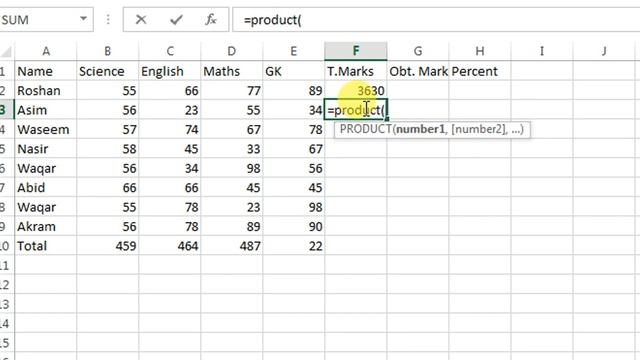
Task: Select the Maths header cell
Action: 232,71
